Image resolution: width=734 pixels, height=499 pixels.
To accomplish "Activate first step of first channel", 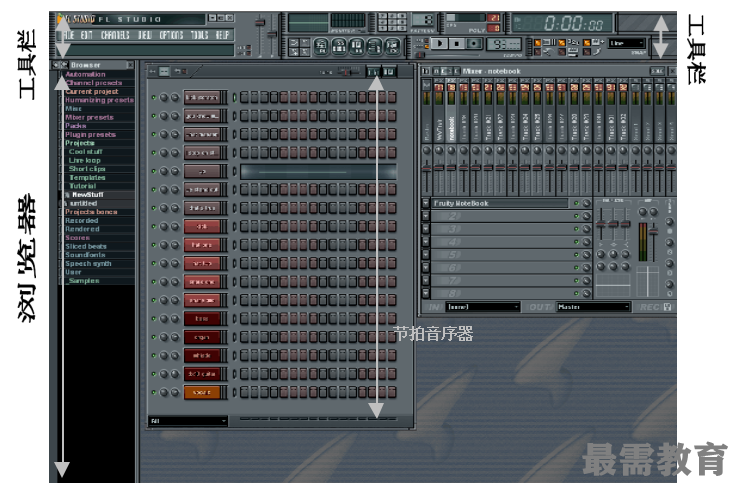I will 245,97.
